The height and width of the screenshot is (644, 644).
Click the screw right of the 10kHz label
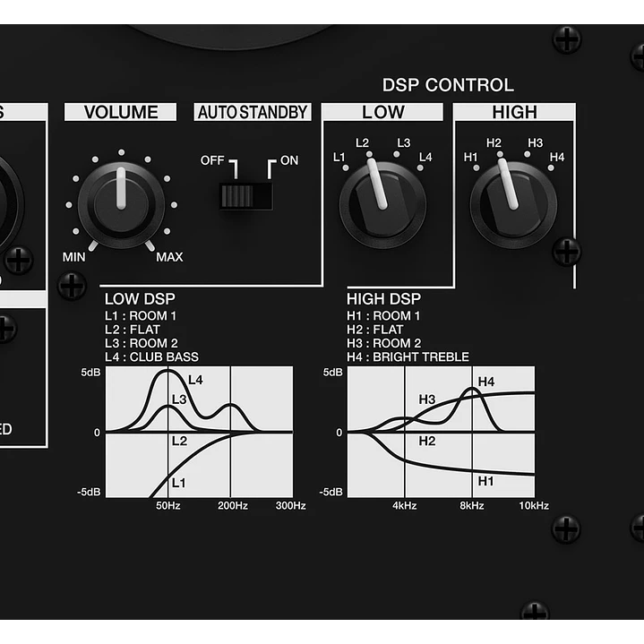566,528
